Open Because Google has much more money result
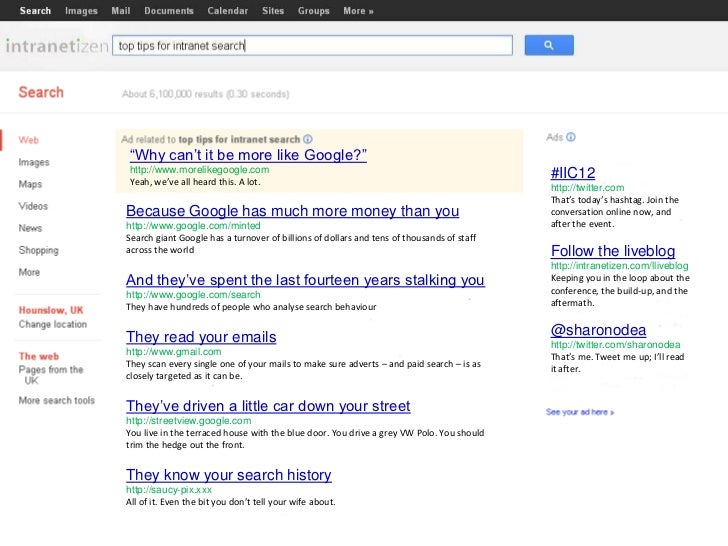Image resolution: width=728 pixels, height=546 pixels. click(x=292, y=211)
